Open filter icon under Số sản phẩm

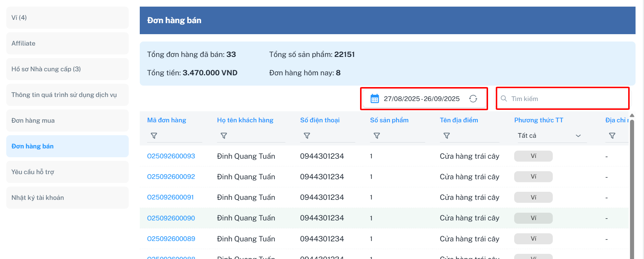(377, 136)
